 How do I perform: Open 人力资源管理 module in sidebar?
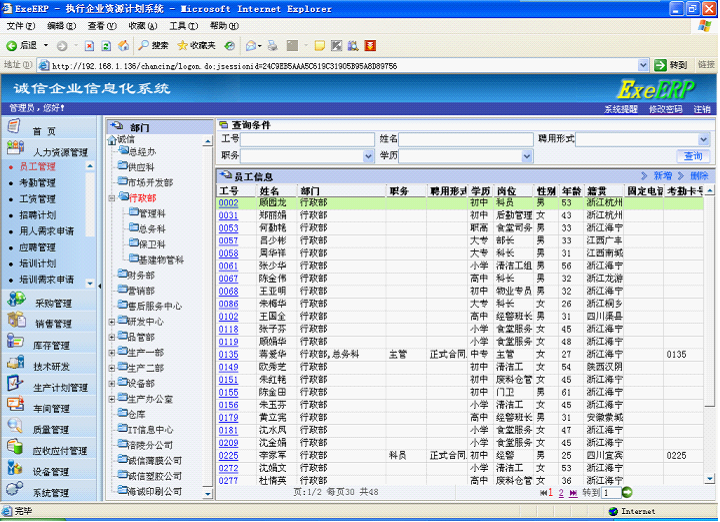(60, 152)
